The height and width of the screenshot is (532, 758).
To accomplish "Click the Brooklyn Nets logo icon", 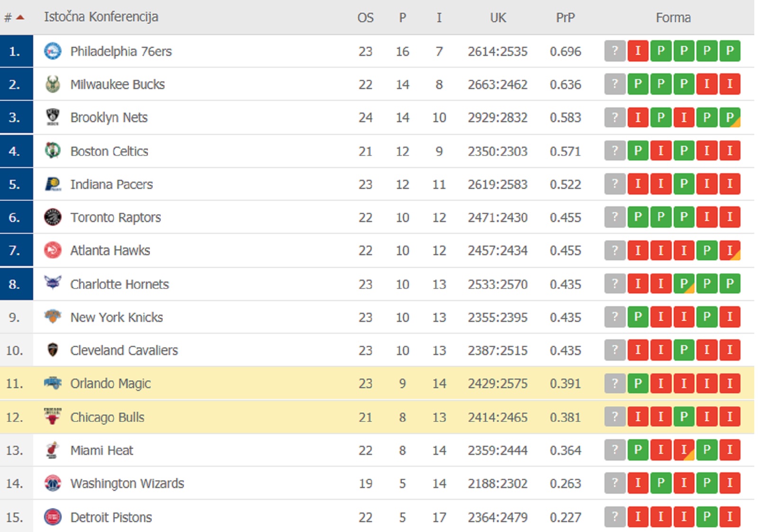I will click(53, 117).
